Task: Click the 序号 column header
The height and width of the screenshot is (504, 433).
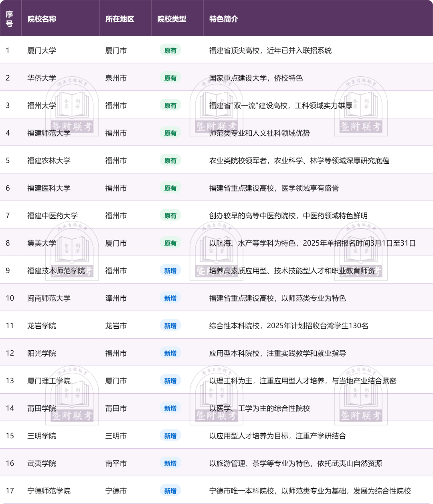Action: point(9,19)
